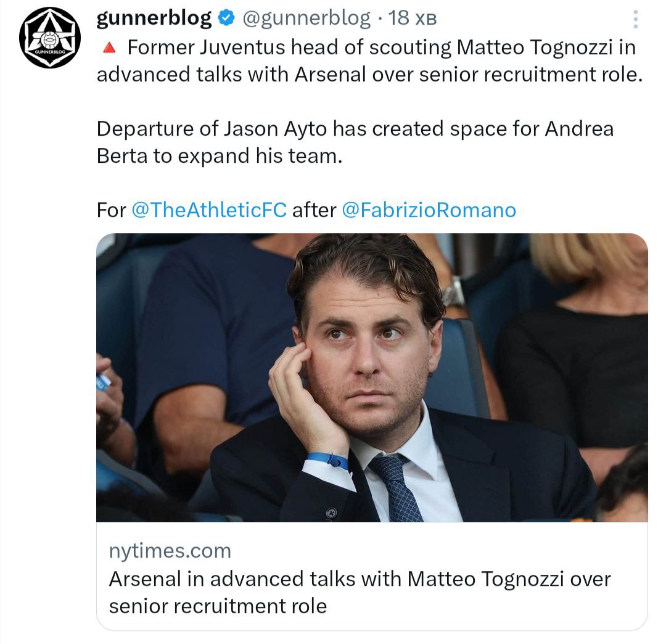Click the word 'after' between the mentions
The image size is (666, 644).
tap(314, 210)
